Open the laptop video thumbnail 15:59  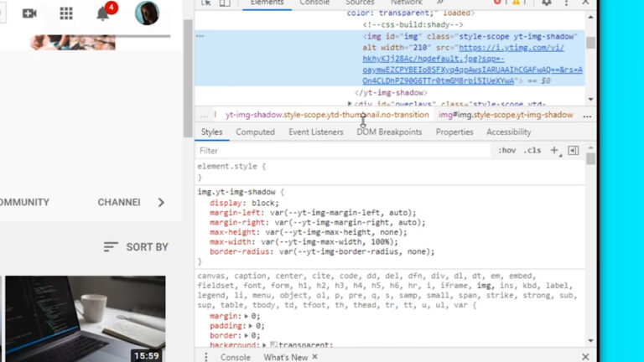click(86, 319)
